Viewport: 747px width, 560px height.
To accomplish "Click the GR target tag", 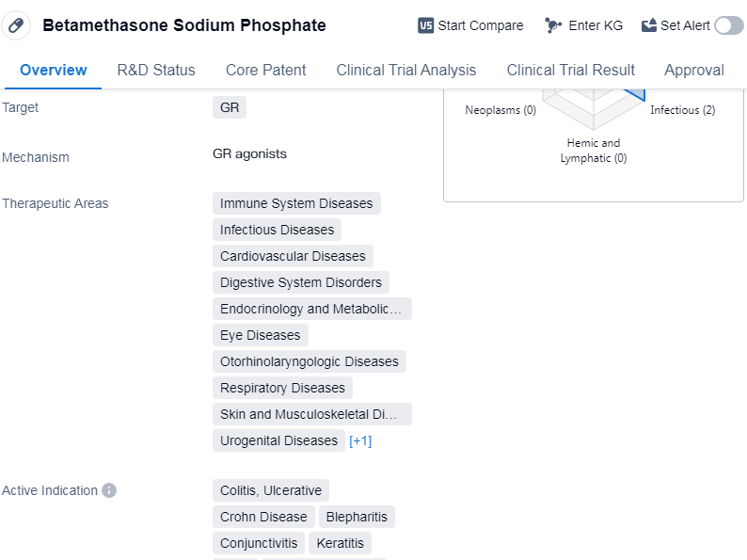I will point(230,107).
